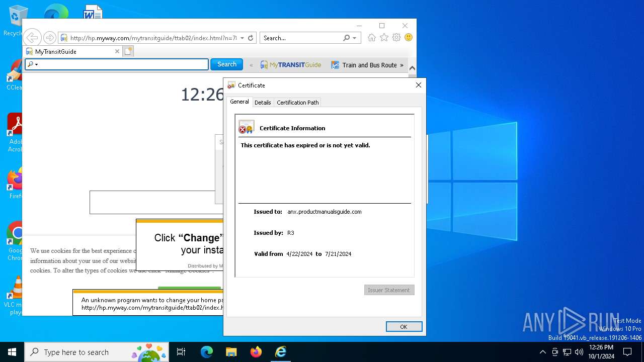Open Train and Bus Route toolbar link
644x362 pixels.
click(x=364, y=65)
